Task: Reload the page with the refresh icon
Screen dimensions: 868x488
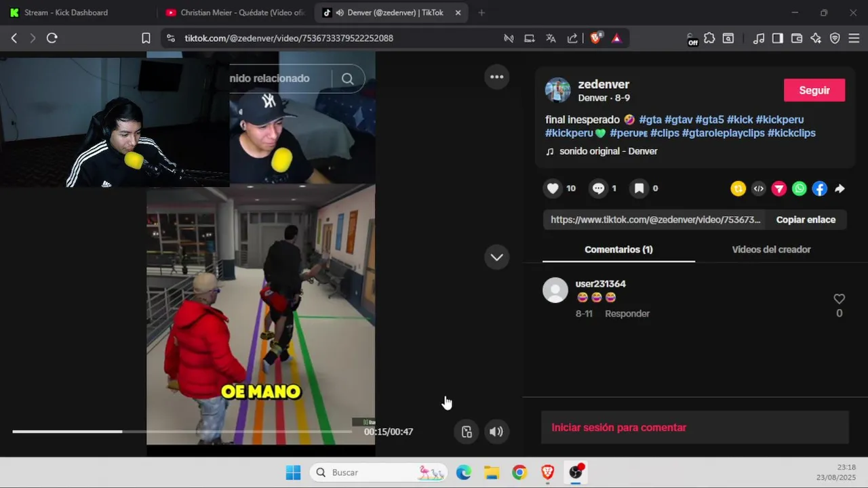Action: point(52,39)
